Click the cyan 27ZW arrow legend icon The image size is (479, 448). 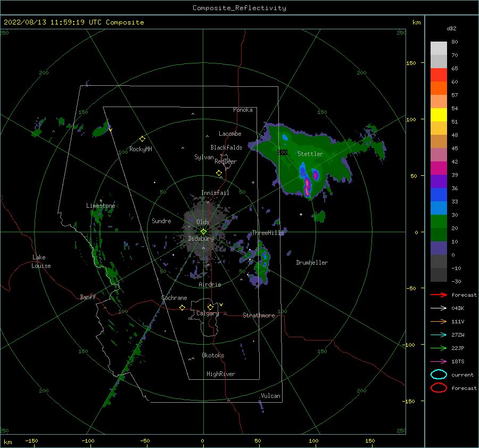pos(439,335)
